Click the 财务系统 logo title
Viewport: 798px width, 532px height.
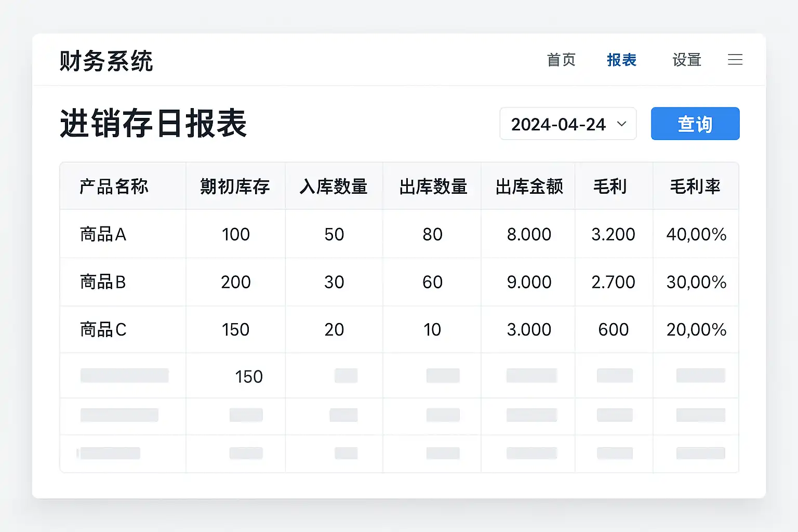pos(106,61)
